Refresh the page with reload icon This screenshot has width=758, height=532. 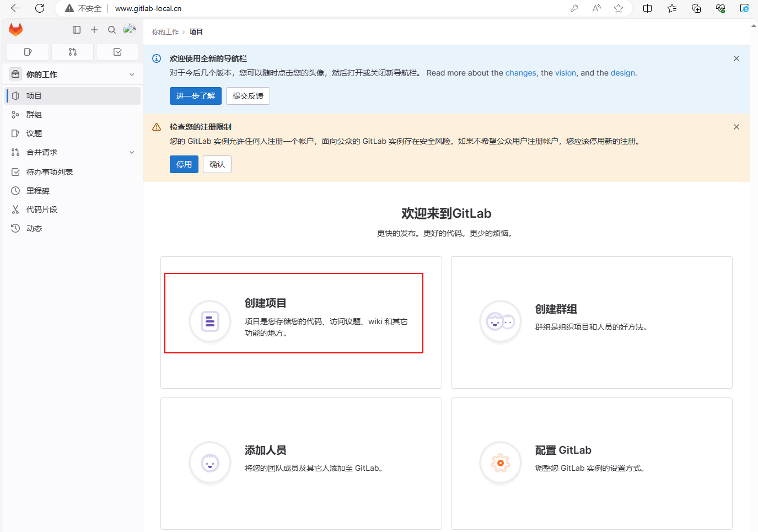pos(40,8)
